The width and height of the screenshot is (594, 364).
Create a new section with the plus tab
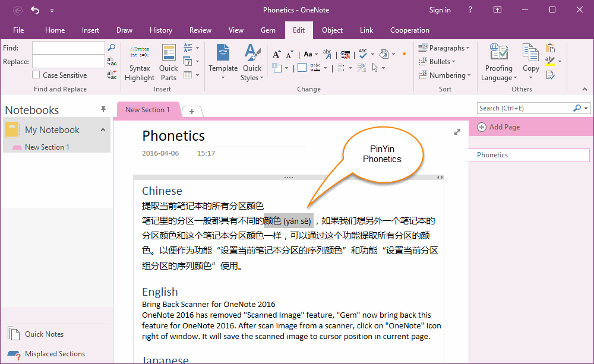click(192, 112)
